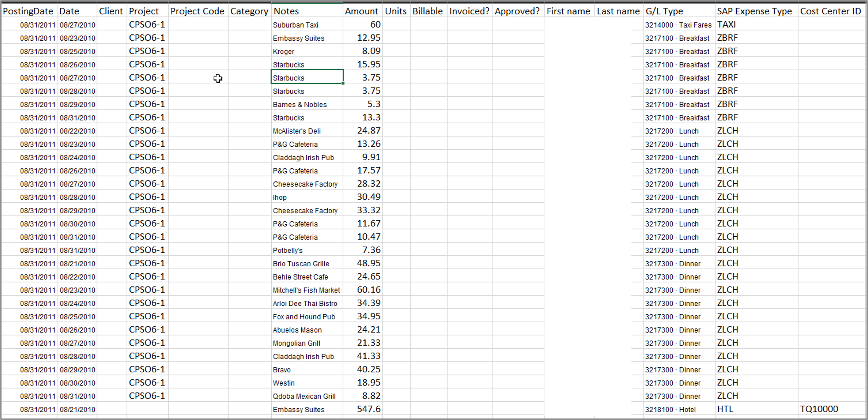Select the Notes header cell
Image resolution: width=868 pixels, height=420 pixels.
coord(307,11)
